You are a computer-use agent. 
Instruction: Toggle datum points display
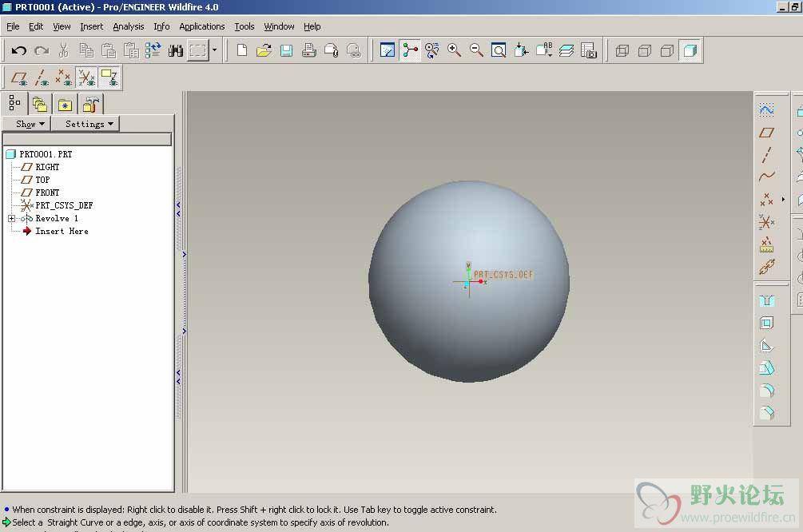64,77
